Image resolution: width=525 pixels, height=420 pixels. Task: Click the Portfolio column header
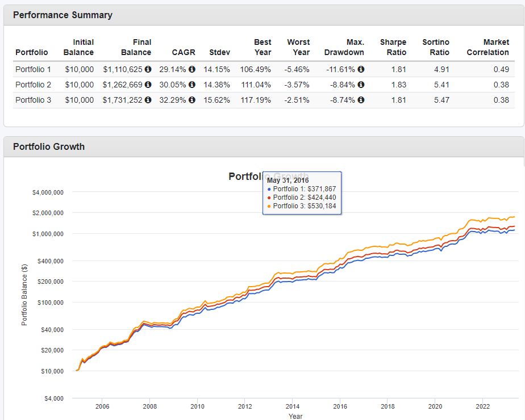[32, 52]
